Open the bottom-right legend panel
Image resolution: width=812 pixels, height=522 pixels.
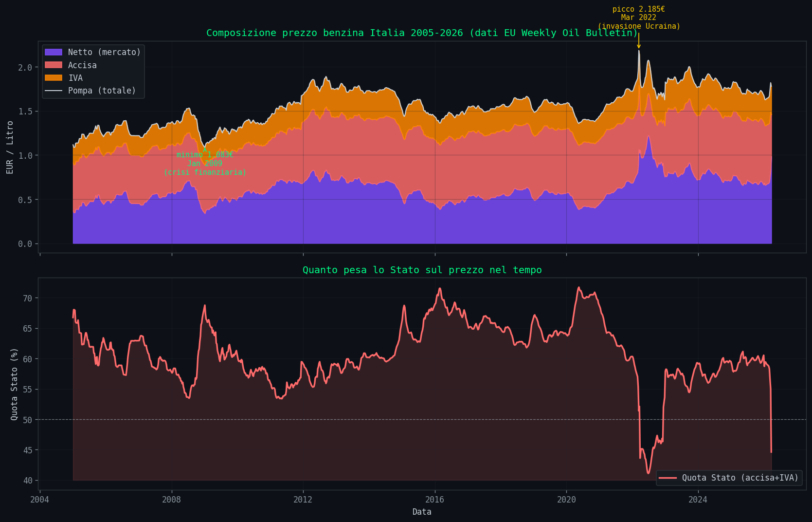click(x=729, y=478)
